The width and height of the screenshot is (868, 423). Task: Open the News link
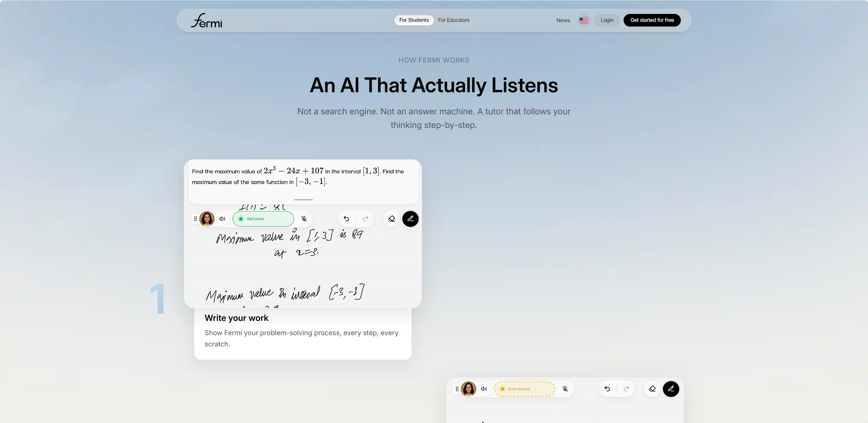[563, 20]
